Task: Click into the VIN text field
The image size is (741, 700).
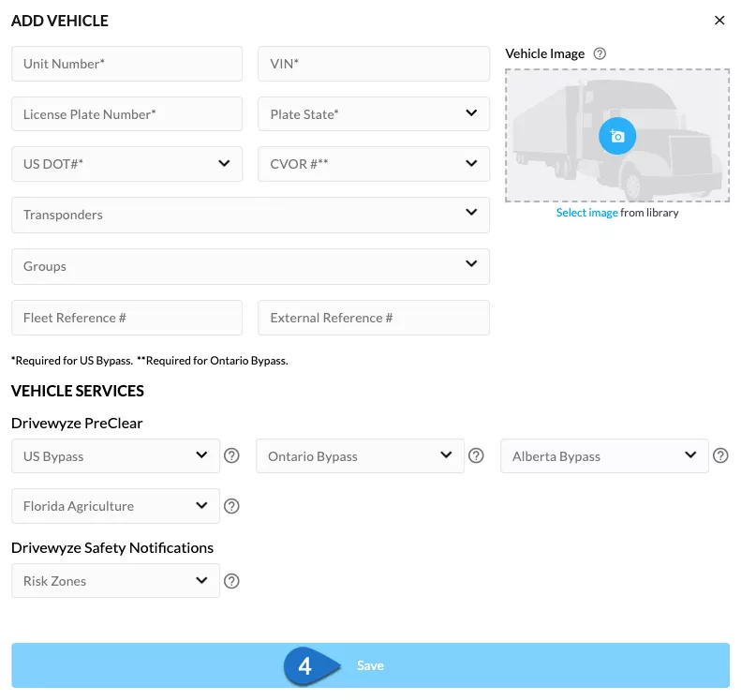Action: pos(374,64)
